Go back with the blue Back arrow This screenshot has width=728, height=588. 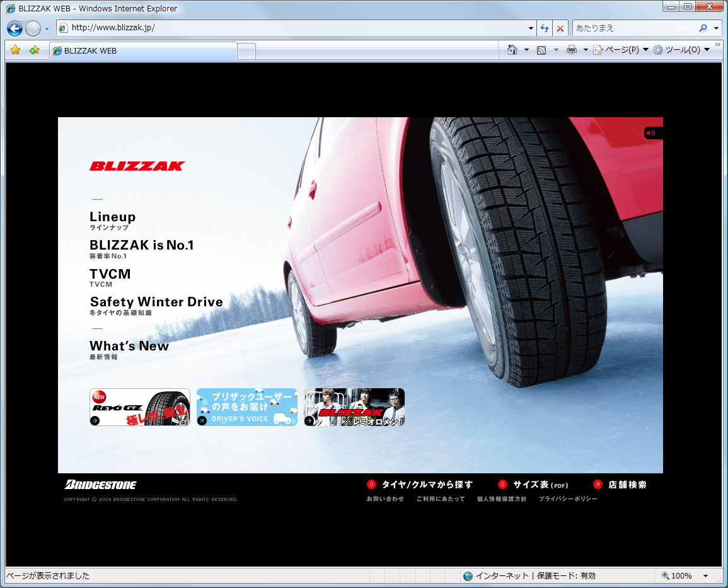pyautogui.click(x=15, y=28)
